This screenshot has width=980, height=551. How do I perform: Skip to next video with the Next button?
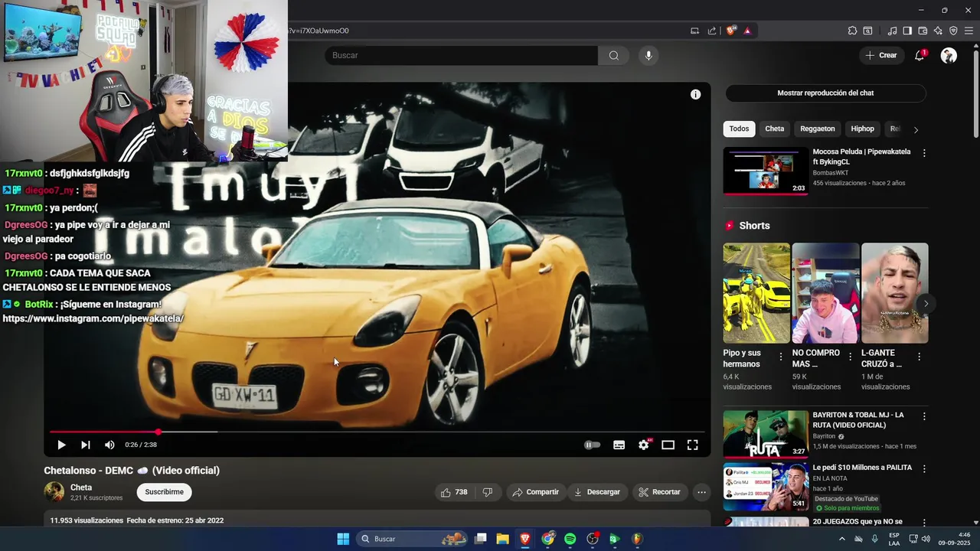point(86,445)
